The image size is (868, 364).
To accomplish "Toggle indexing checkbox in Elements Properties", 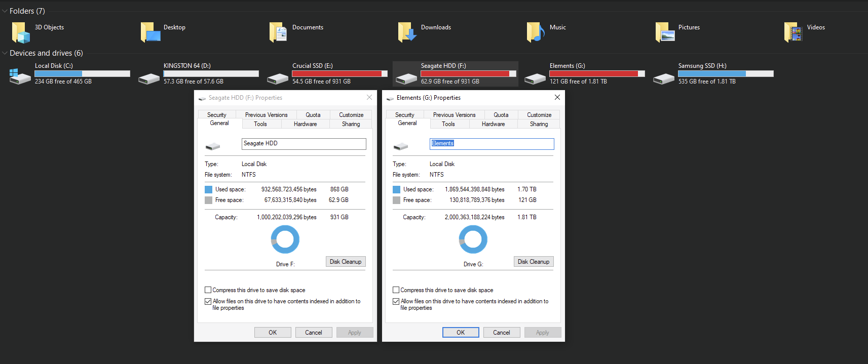I will point(396,301).
